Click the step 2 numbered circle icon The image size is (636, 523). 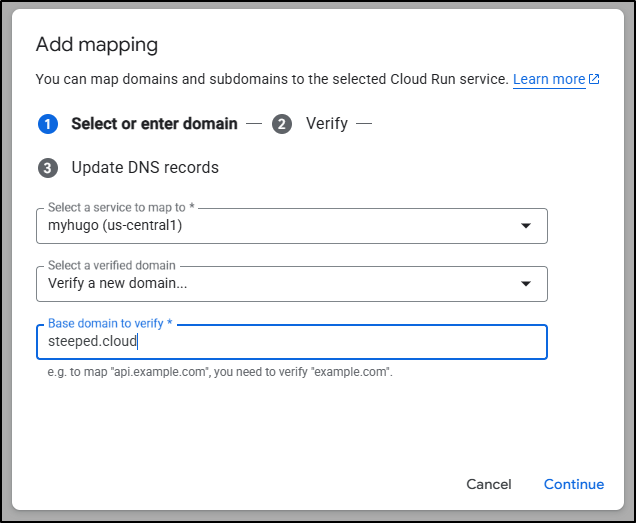(282, 124)
